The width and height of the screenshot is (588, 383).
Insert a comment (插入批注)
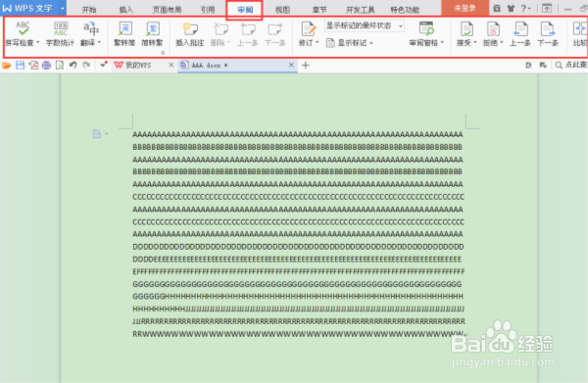(x=190, y=33)
